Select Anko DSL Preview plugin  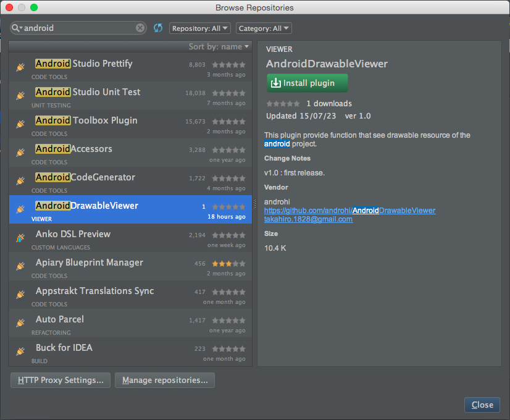click(130, 238)
